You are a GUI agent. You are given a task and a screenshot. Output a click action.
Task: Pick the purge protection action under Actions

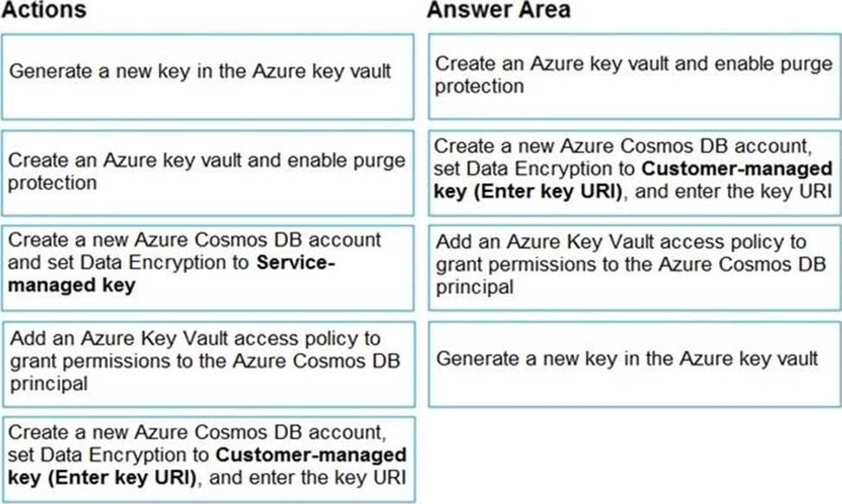[x=207, y=173]
